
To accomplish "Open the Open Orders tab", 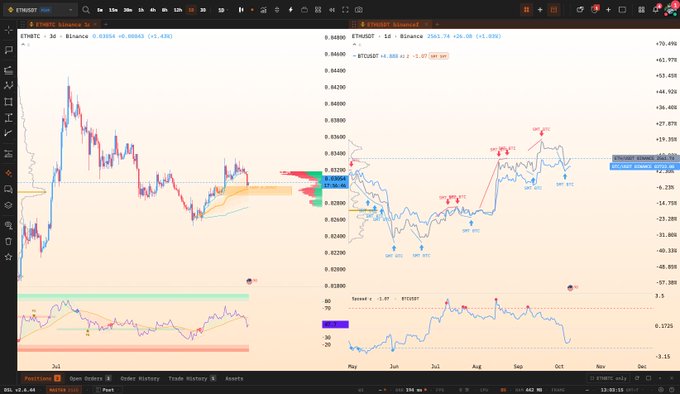I will [90, 378].
